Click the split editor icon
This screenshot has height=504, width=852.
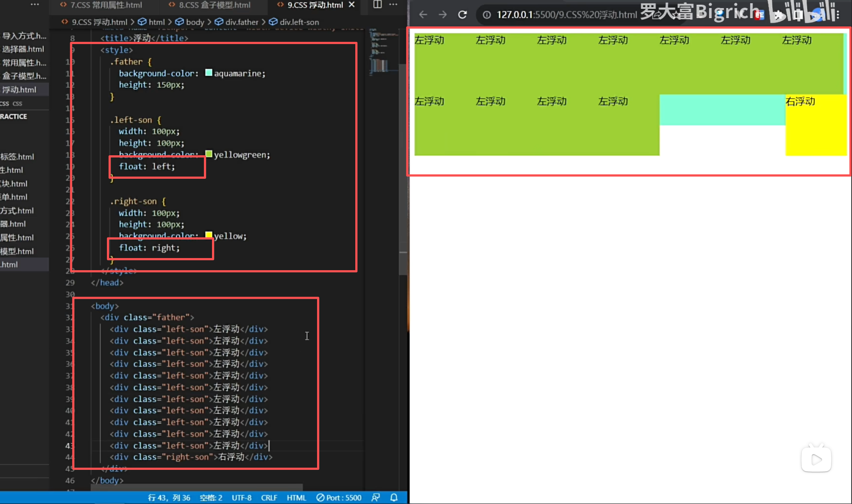(x=377, y=5)
